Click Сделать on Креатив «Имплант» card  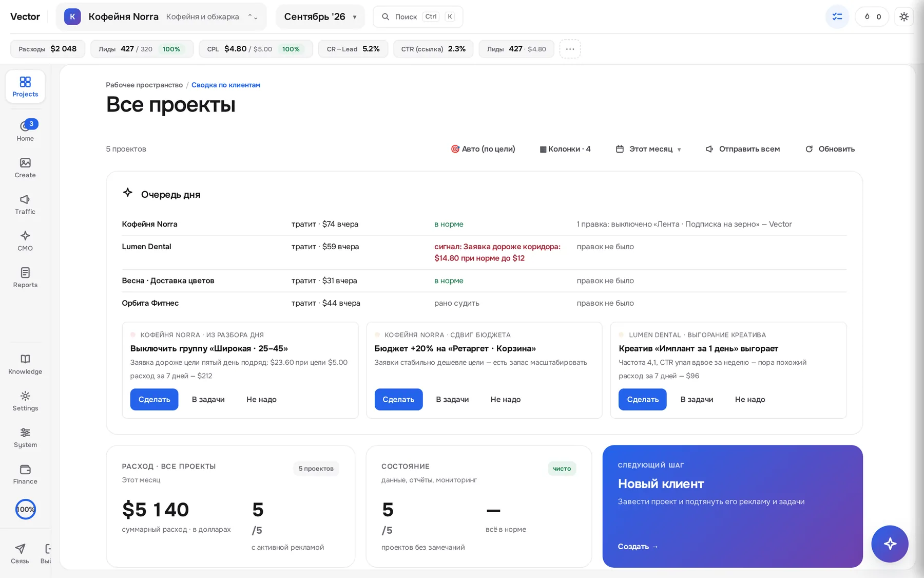coord(643,399)
